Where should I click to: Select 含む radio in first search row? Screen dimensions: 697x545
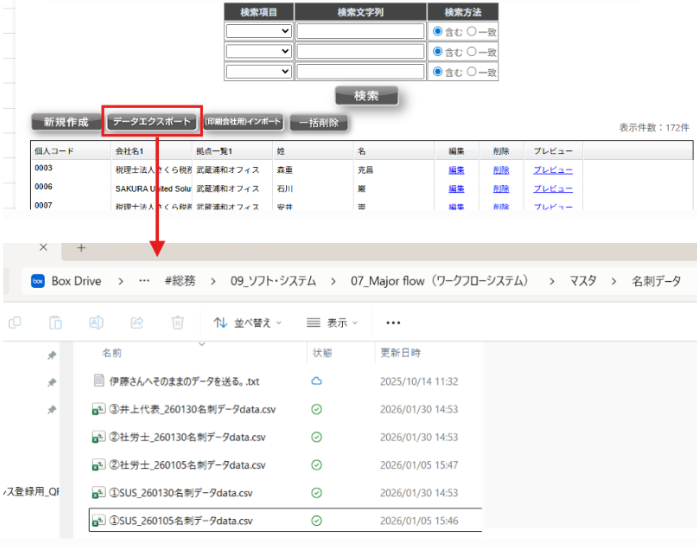click(437, 31)
